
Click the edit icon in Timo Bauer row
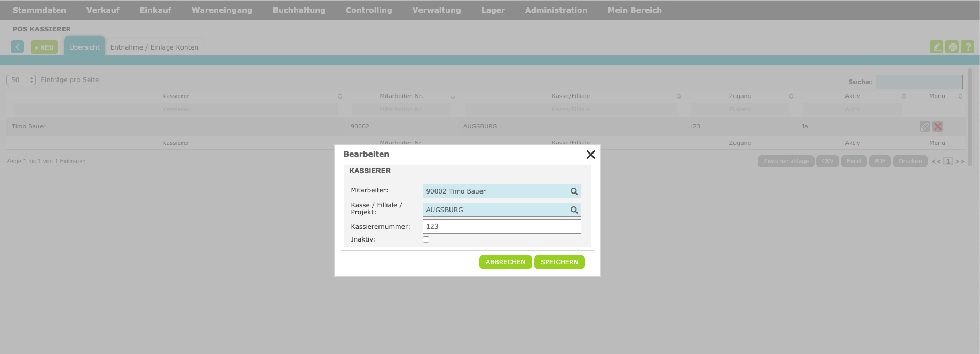pyautogui.click(x=924, y=126)
